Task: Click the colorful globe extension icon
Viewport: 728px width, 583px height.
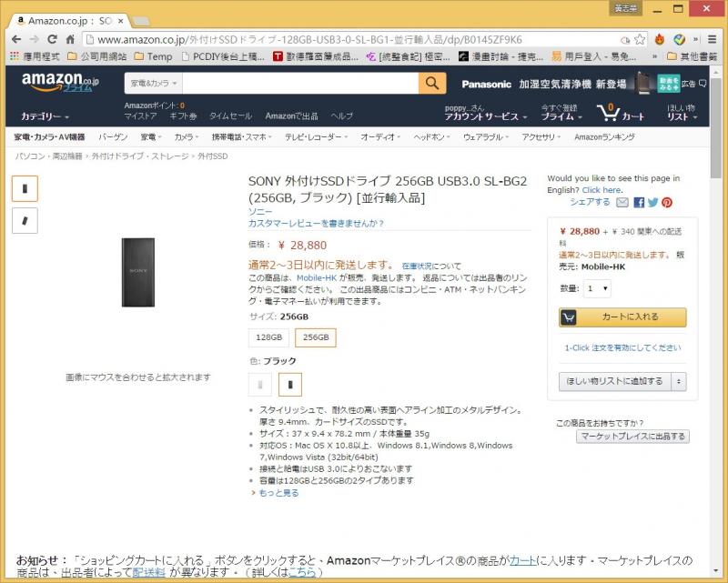Action: 679,39
